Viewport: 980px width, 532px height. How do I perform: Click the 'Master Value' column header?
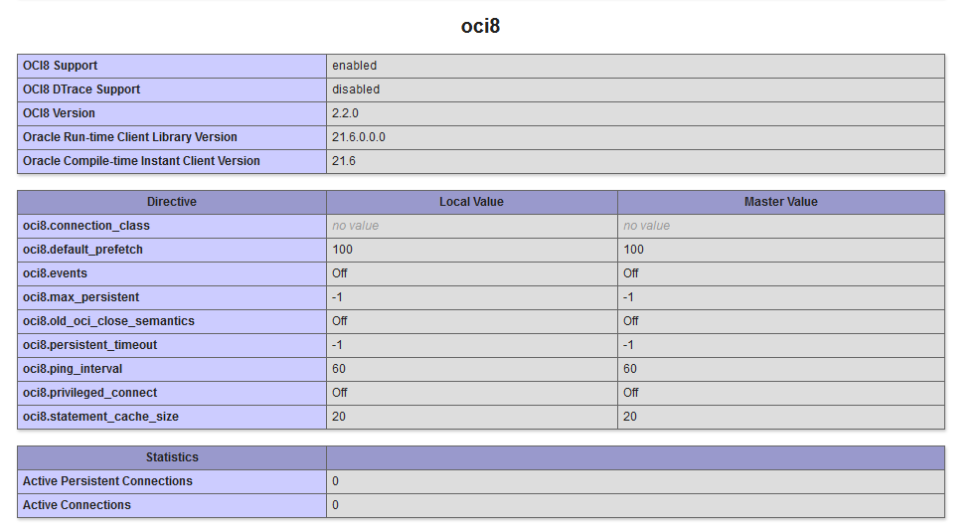(x=781, y=202)
